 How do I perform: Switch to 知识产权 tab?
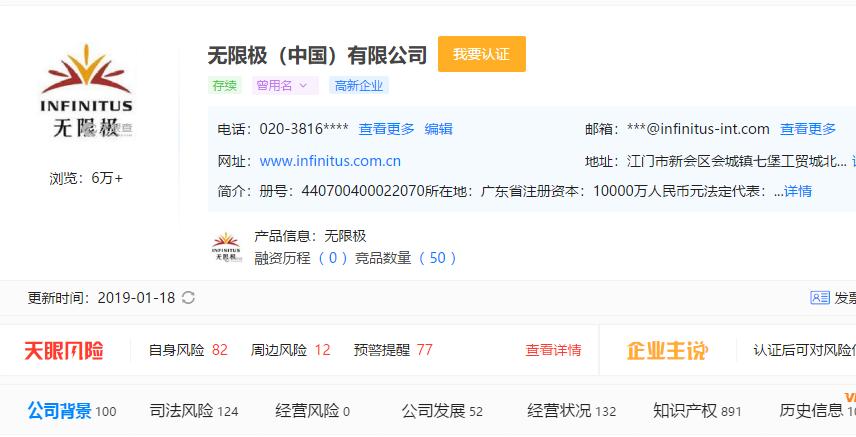pyautogui.click(x=697, y=411)
